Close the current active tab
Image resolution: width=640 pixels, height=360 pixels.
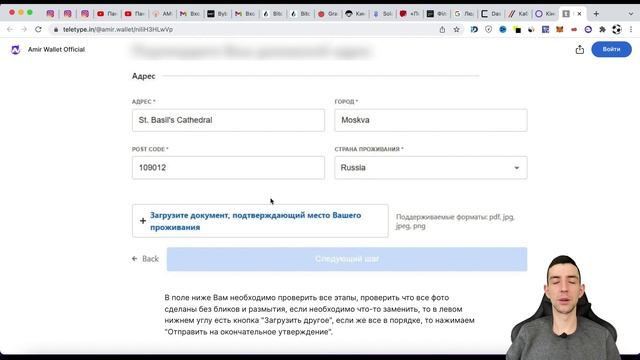click(579, 13)
